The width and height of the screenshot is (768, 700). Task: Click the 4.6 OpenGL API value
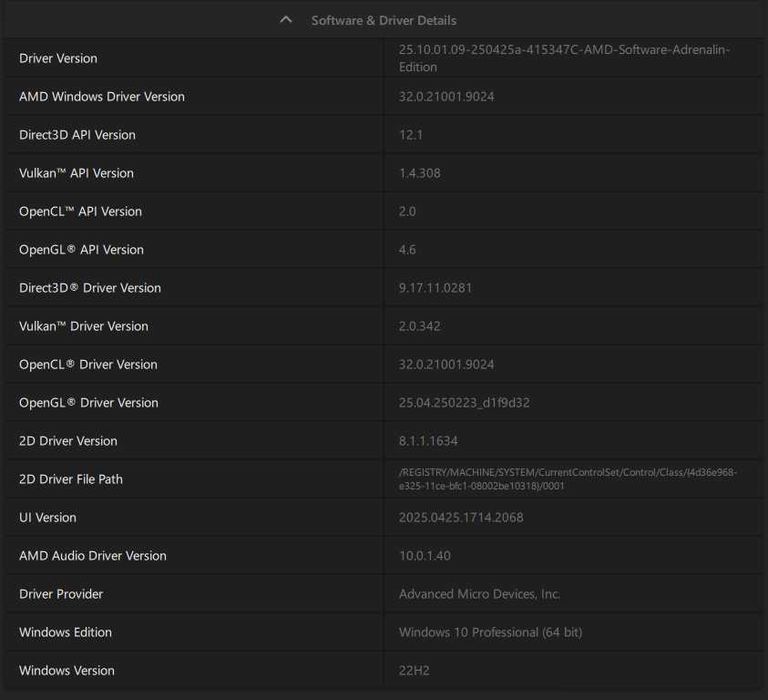pos(407,249)
